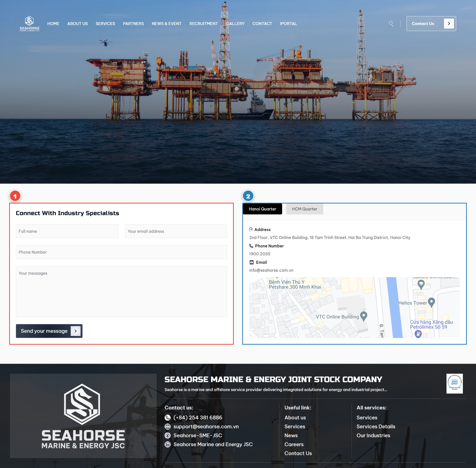Screen dimensions: 476x468
Task: Go to the HOME menu item
Action: (x=53, y=24)
